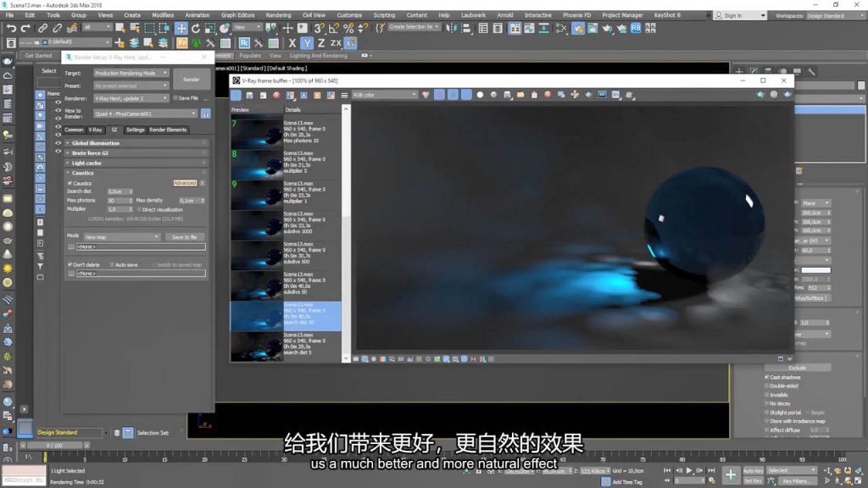Enable the Auto save checkbox
The height and width of the screenshot is (488, 868).
point(112,264)
